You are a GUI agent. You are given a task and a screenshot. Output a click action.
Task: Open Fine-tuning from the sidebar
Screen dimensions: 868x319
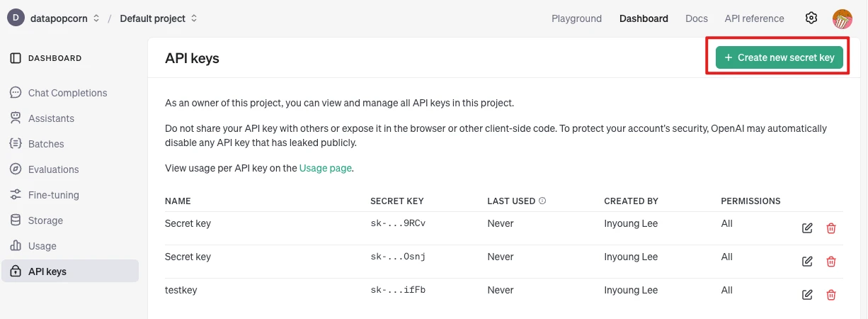click(x=53, y=195)
